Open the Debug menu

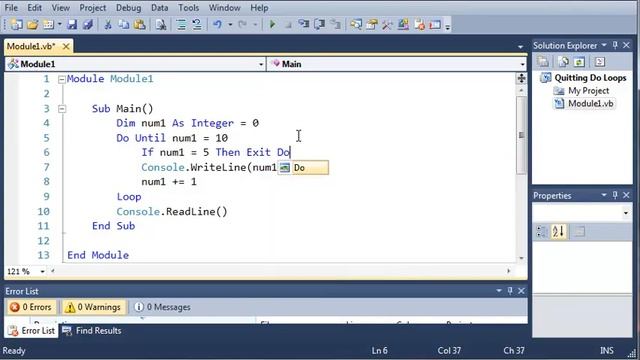(x=128, y=8)
